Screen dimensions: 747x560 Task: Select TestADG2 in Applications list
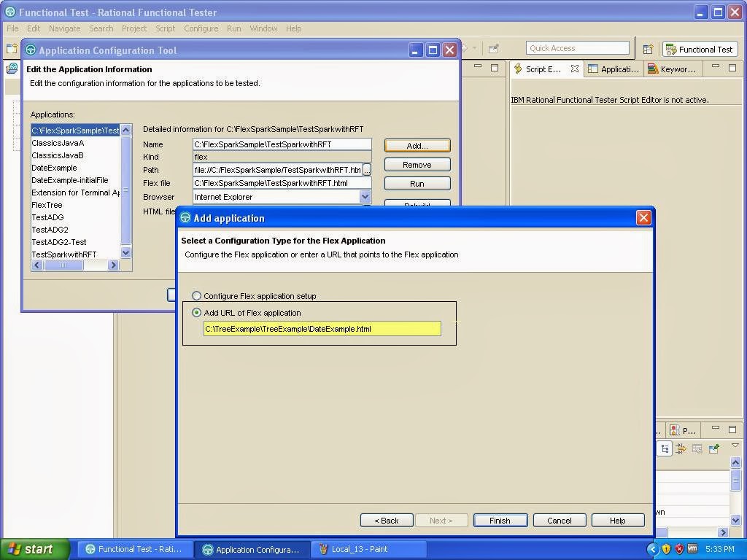click(x=50, y=230)
